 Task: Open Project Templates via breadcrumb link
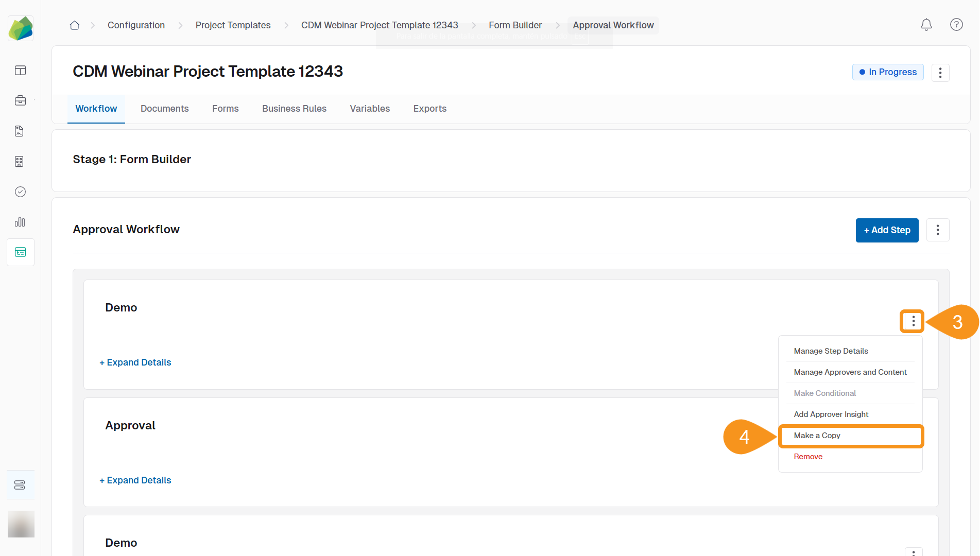233,25
